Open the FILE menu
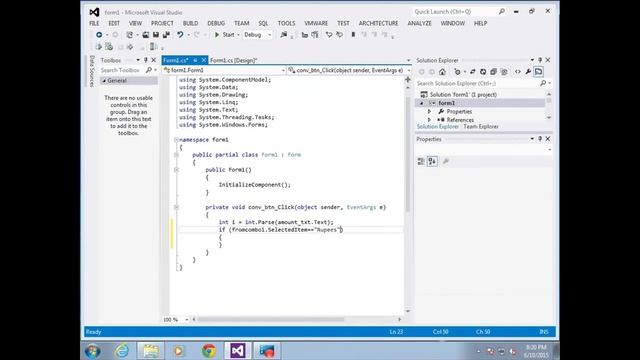This screenshot has height=360, width=640. pyautogui.click(x=94, y=23)
